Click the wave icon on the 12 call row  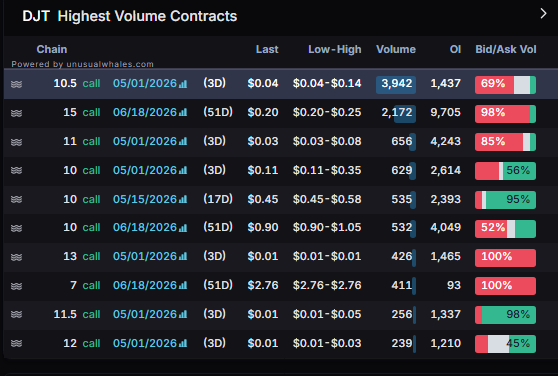point(16,344)
